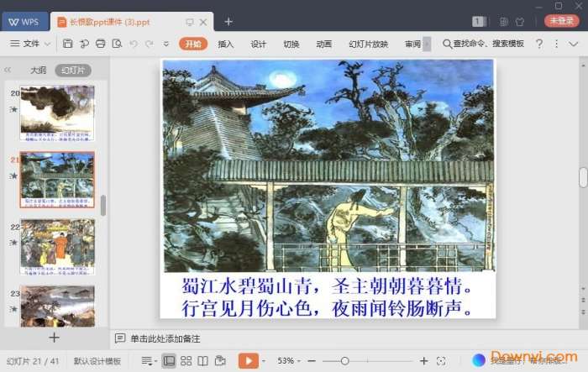Select slide 23 thumbnail
The width and height of the screenshot is (588, 372).
tap(58, 306)
